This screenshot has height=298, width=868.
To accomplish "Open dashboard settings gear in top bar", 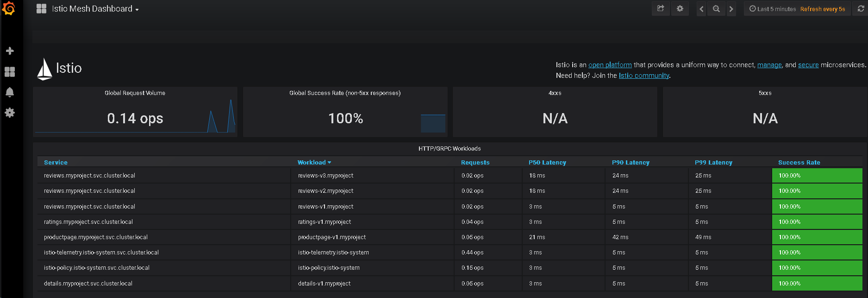I will [680, 9].
